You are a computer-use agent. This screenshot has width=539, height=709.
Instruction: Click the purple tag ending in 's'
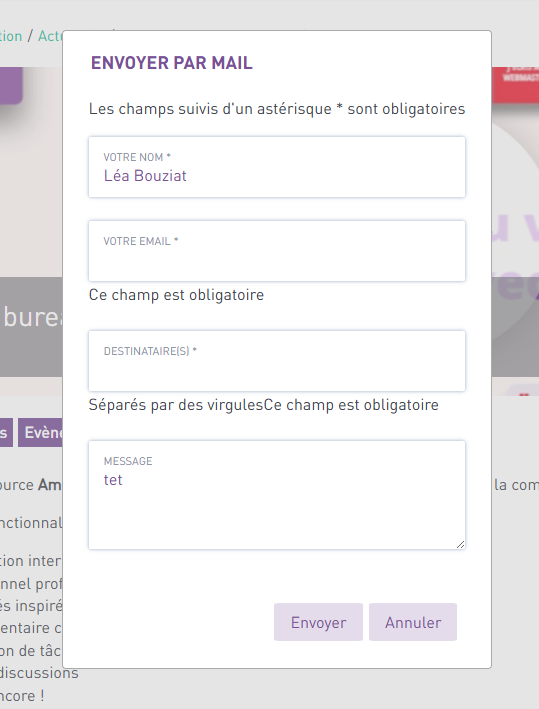tap(6, 433)
